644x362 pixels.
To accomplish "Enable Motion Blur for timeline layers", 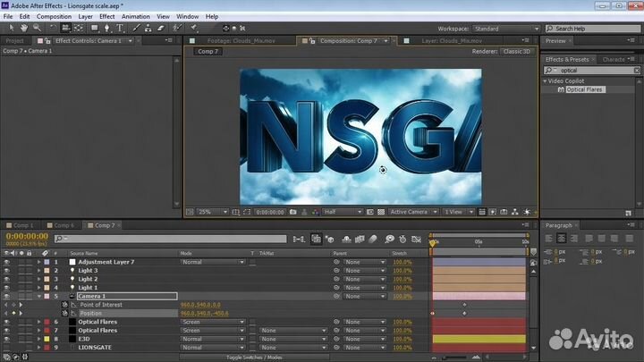I will pos(373,239).
